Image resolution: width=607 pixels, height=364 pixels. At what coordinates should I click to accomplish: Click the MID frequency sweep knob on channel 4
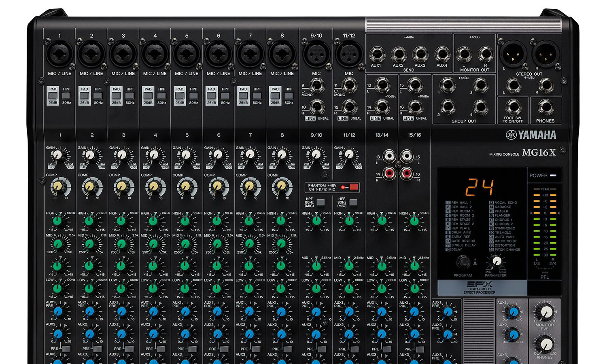(153, 243)
